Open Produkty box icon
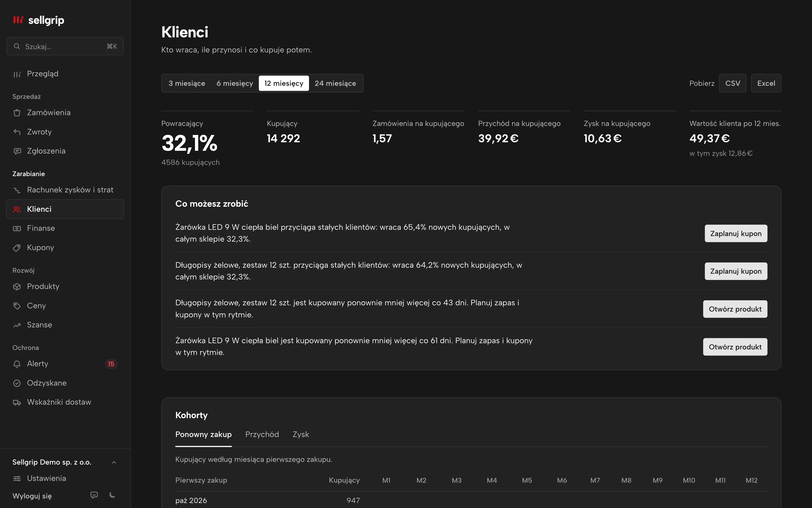 [17, 286]
